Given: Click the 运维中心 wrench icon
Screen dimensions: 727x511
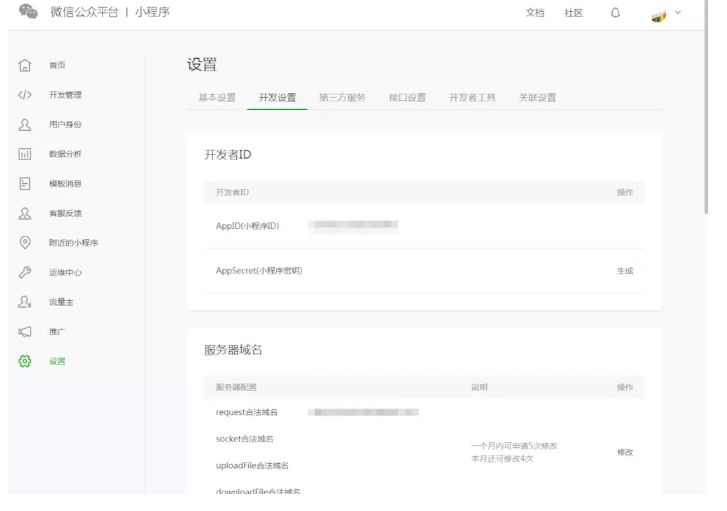Looking at the screenshot, I should pyautogui.click(x=22, y=272).
